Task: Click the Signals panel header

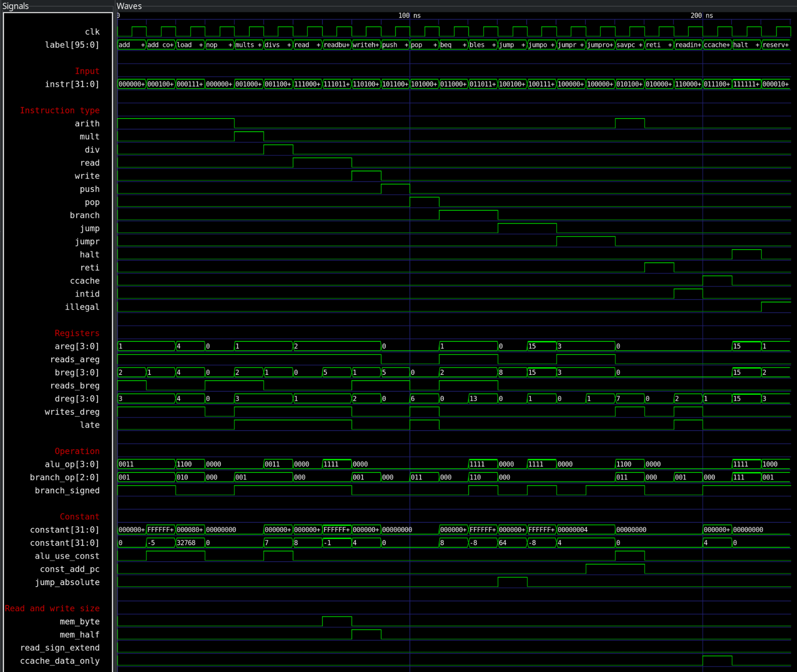Action: pos(16,6)
